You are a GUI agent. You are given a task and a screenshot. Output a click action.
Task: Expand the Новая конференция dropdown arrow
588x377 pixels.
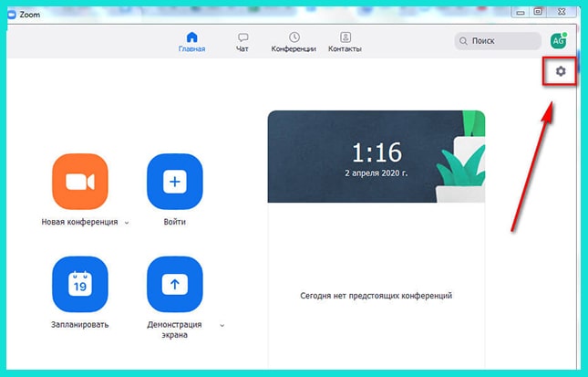(127, 223)
